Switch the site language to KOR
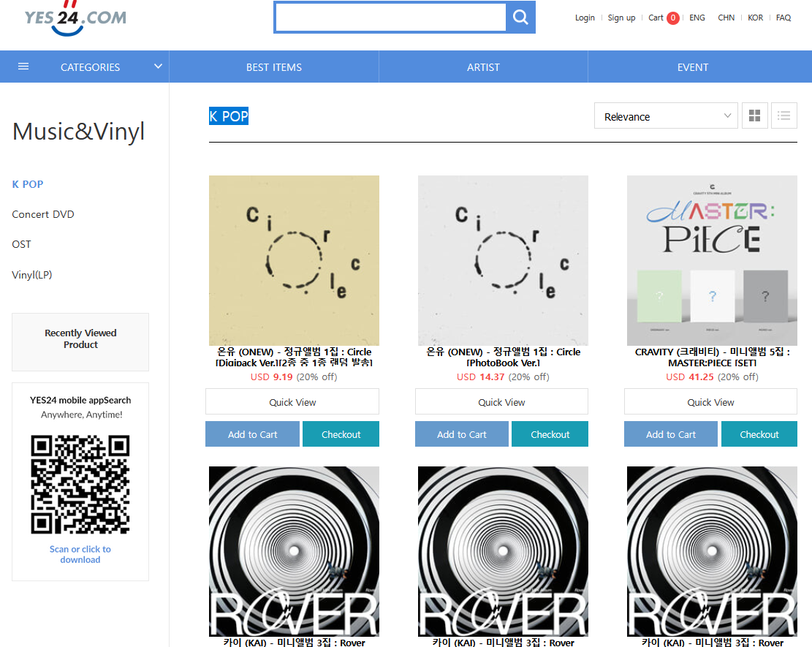812x647 pixels. 755,18
